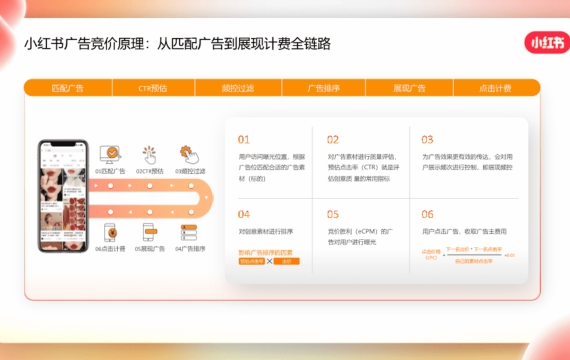Select the 匹配广告 header tab

coord(68,88)
